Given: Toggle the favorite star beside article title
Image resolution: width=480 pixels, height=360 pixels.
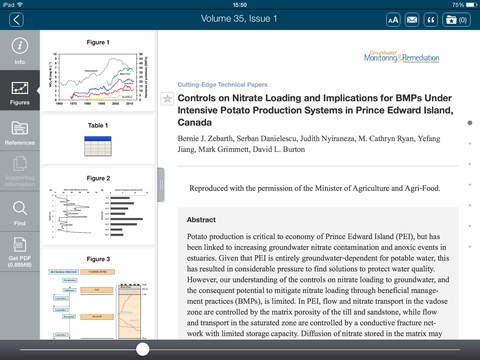Looking at the screenshot, I should [167, 99].
